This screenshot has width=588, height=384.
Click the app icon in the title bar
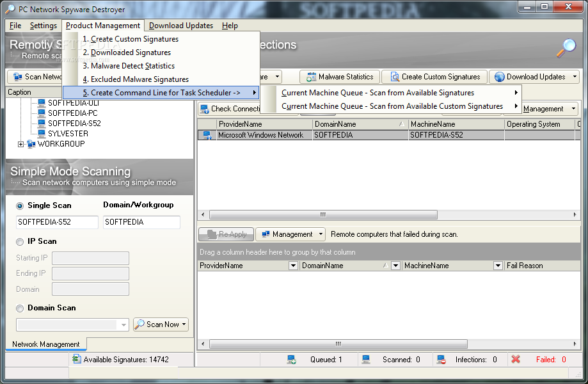pyautogui.click(x=10, y=9)
